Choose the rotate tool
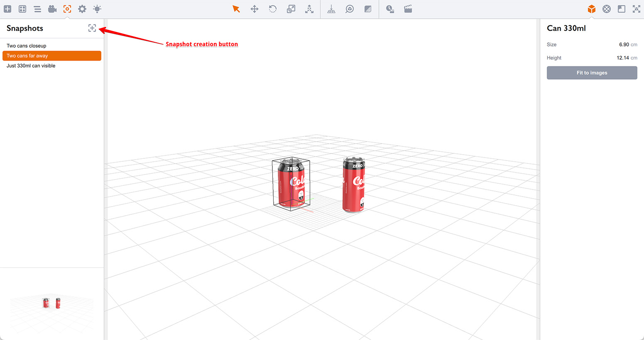 pos(273,9)
